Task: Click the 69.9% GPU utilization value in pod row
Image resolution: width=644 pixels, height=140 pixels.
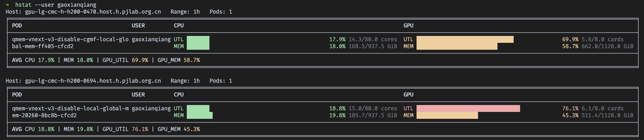Action: click(570, 39)
